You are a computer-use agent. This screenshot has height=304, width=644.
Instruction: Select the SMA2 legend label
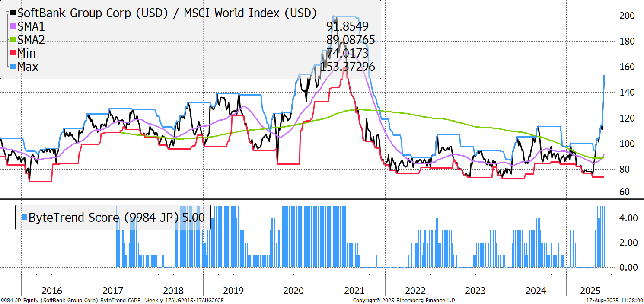31,40
